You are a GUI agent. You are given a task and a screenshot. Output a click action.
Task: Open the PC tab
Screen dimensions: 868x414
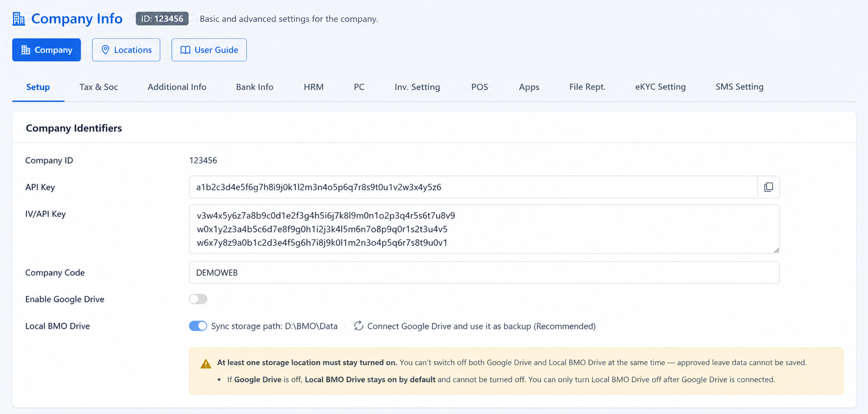tap(359, 87)
